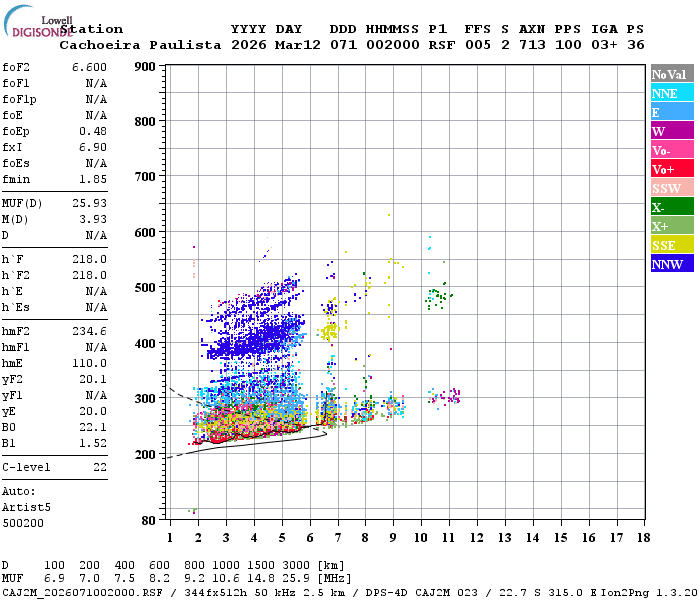Click the C-level value 22

[x=100, y=468]
